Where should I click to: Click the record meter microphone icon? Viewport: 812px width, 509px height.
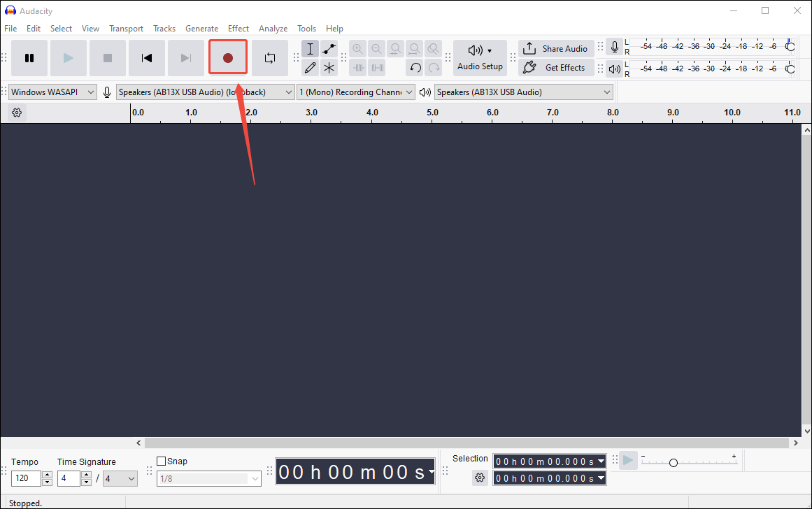point(615,47)
